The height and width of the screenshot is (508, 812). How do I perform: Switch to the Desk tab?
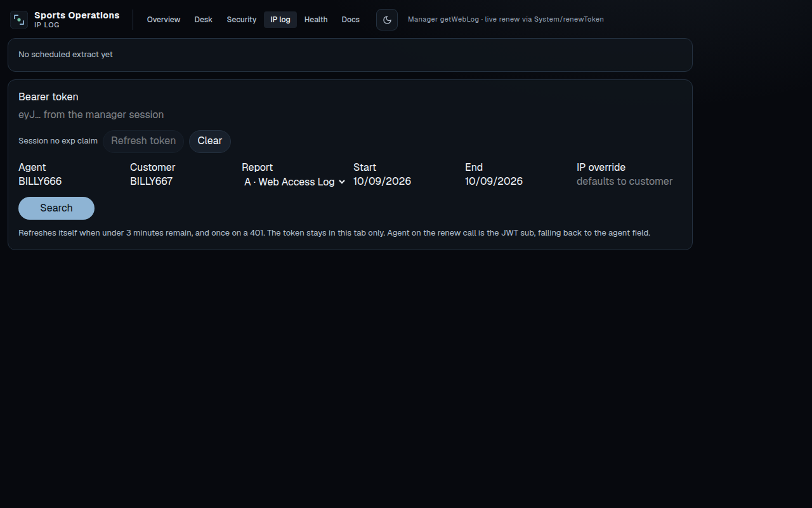204,20
